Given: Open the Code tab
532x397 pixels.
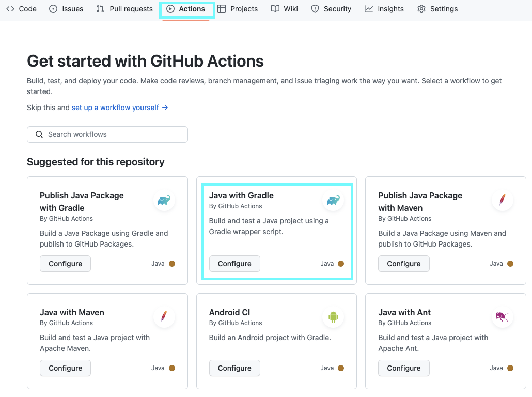Looking at the screenshot, I should pyautogui.click(x=21, y=9).
